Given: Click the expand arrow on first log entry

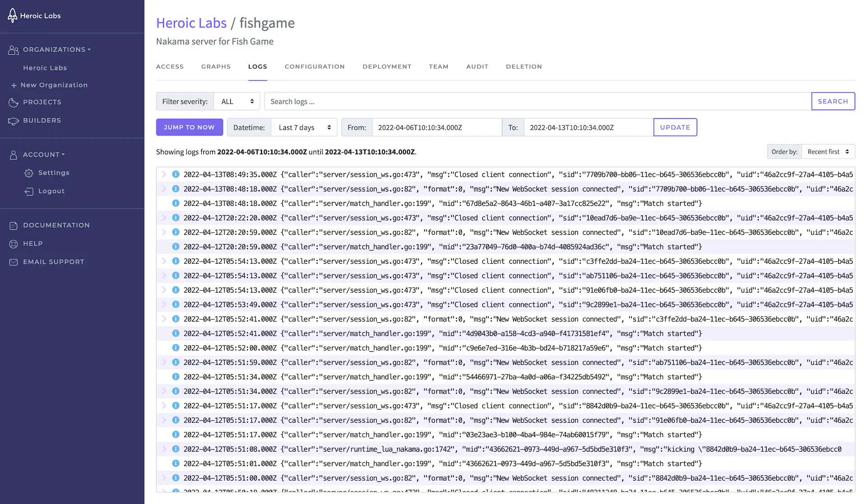Looking at the screenshot, I should tap(163, 175).
